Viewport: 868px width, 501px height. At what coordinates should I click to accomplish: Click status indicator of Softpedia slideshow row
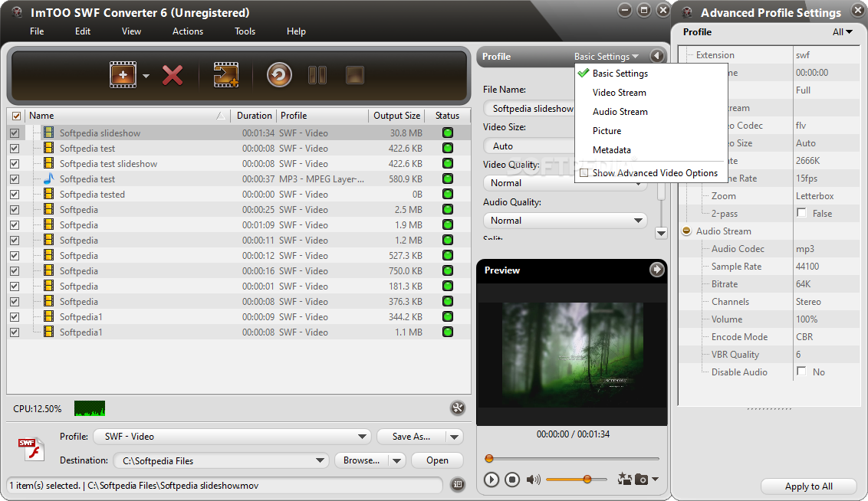447,133
